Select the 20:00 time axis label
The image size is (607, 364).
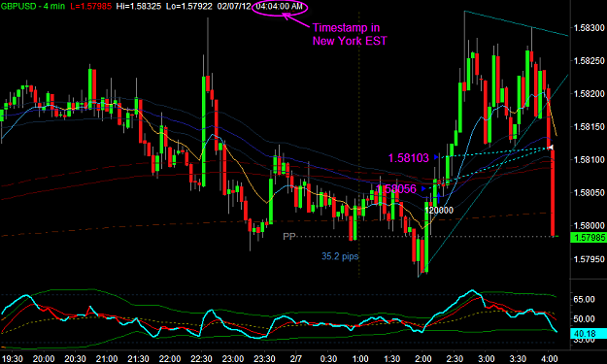[x=44, y=358]
